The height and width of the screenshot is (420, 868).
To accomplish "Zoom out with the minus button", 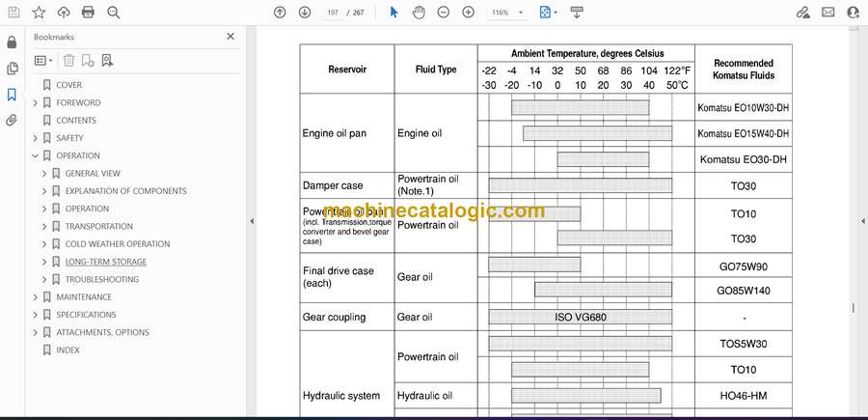I will point(444,13).
